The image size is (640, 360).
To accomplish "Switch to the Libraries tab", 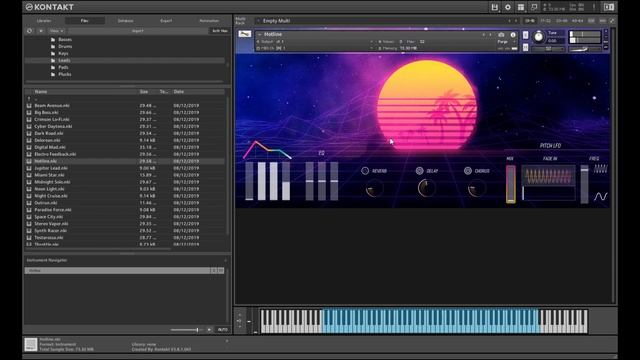I will [x=44, y=21].
